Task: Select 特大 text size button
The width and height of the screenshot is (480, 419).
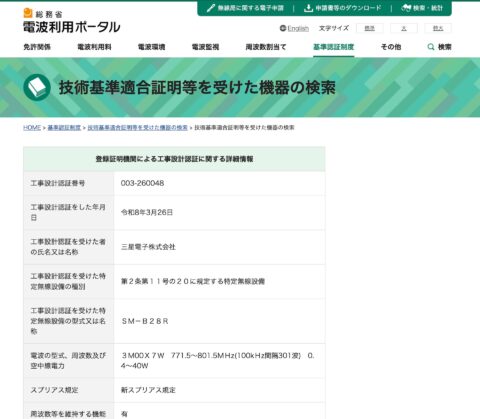Action: (438, 28)
